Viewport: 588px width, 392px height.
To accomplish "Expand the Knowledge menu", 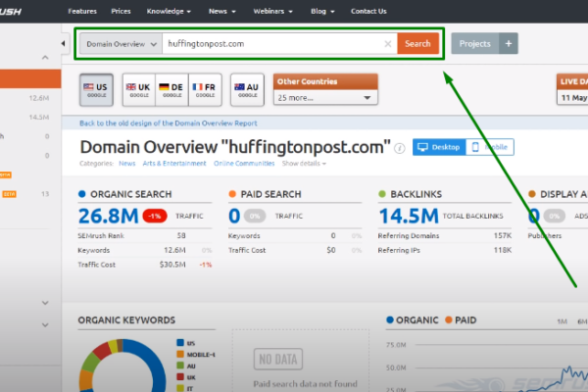I will coord(169,11).
